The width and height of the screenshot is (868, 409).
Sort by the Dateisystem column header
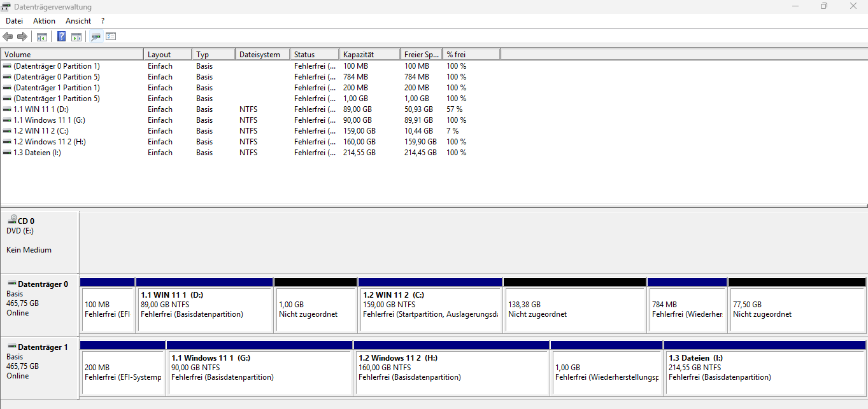point(262,55)
